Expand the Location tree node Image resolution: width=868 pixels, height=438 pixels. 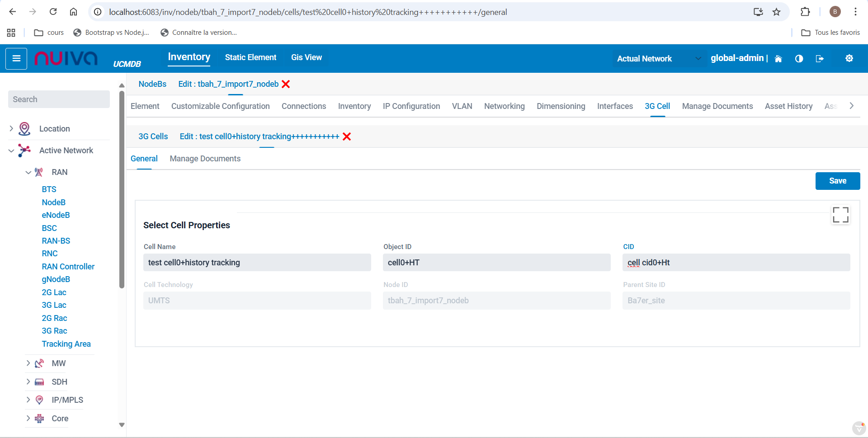(11, 129)
